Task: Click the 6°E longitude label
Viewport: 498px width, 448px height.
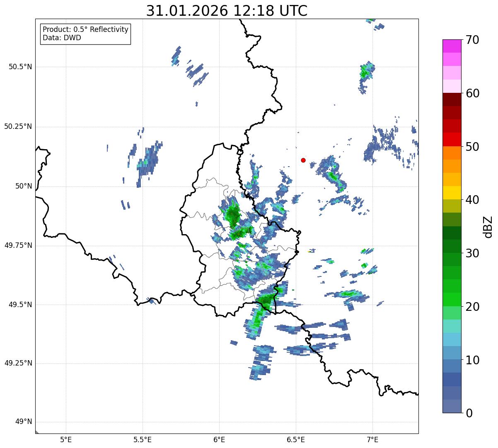Action: click(219, 439)
